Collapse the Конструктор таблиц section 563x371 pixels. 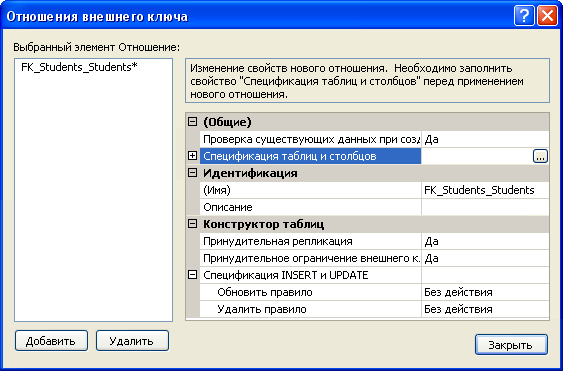click(x=193, y=224)
